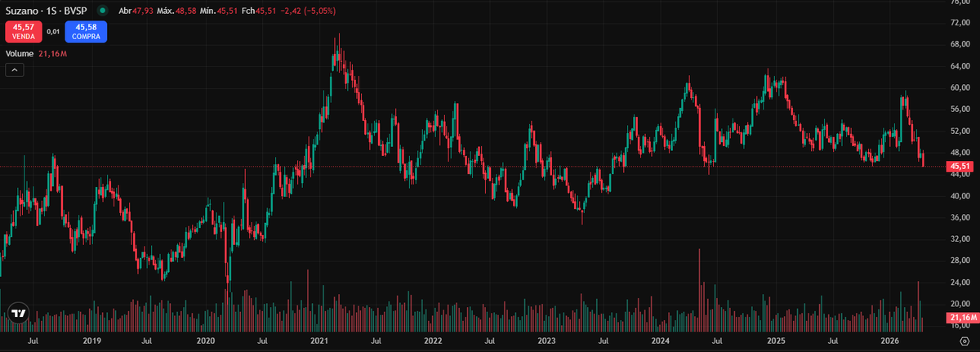The width and height of the screenshot is (980, 352).
Task: Click the 2021 label on time axis
Action: [319, 340]
